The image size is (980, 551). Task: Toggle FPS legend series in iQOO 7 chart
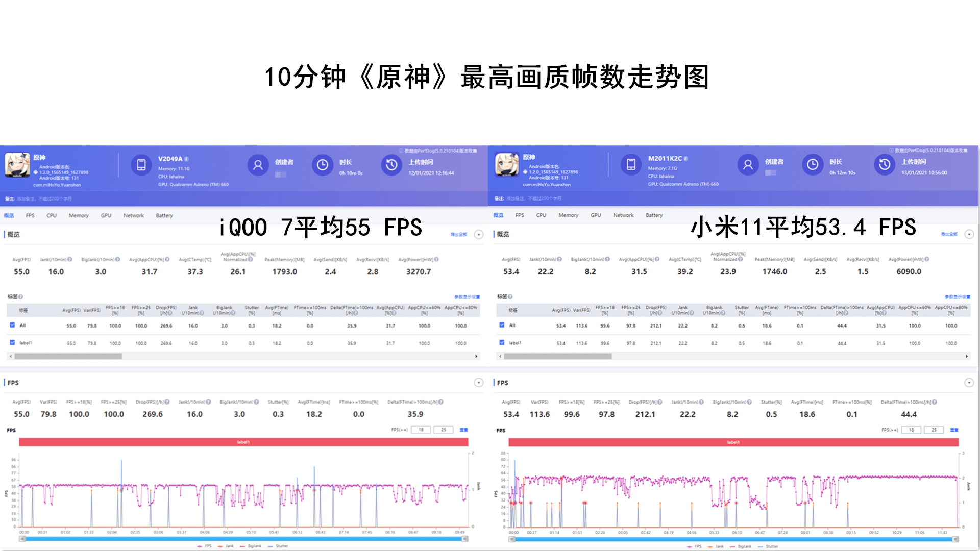pos(204,546)
